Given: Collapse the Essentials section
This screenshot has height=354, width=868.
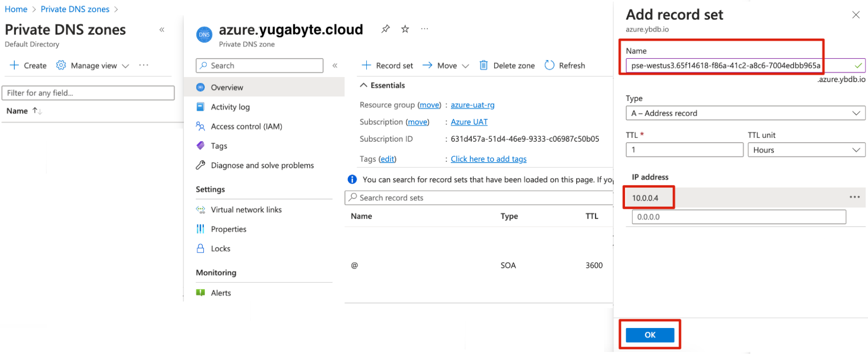Looking at the screenshot, I should [x=364, y=85].
